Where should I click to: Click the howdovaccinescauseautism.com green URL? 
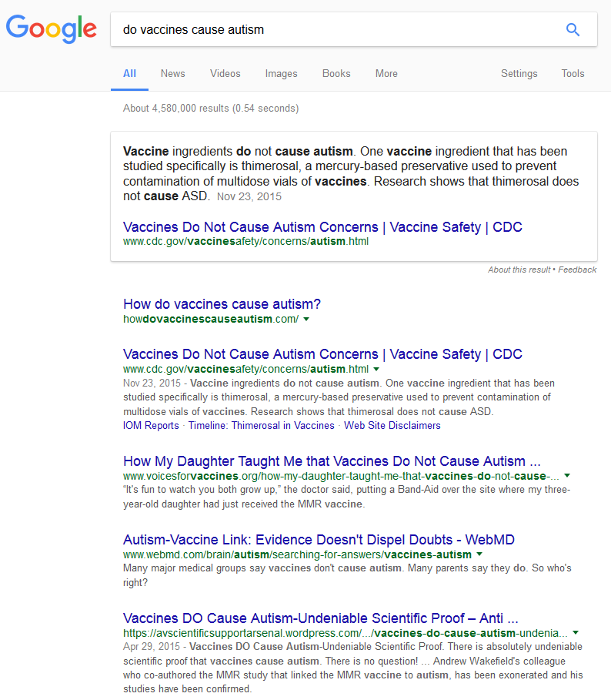[211, 319]
